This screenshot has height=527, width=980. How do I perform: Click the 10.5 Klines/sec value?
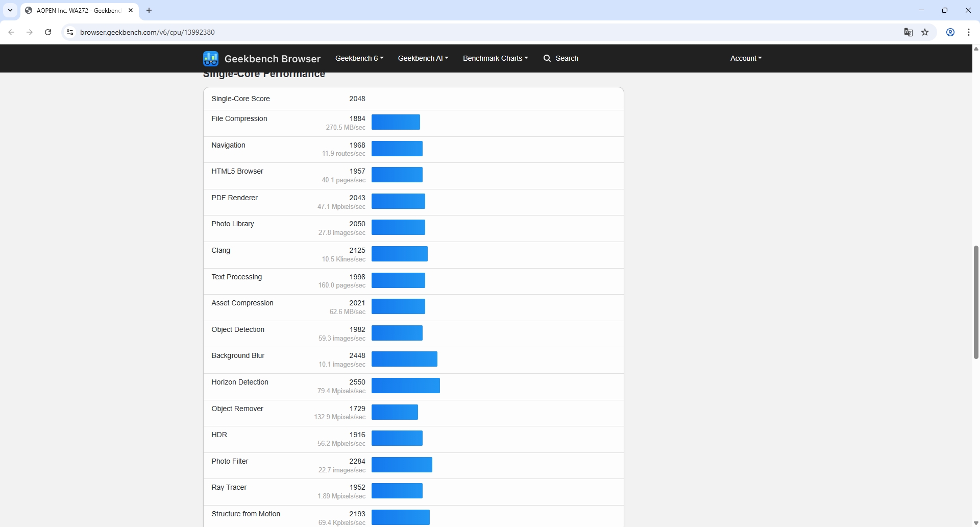[344, 259]
